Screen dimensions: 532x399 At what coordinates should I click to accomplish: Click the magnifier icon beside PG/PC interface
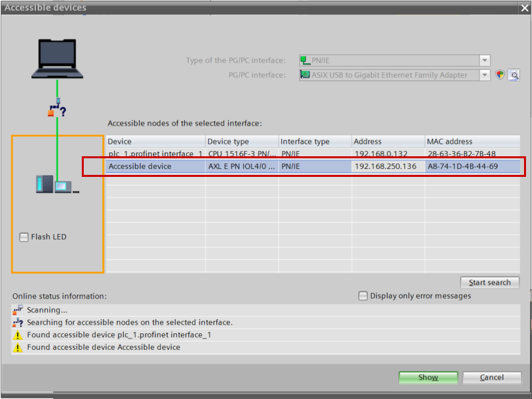point(513,75)
